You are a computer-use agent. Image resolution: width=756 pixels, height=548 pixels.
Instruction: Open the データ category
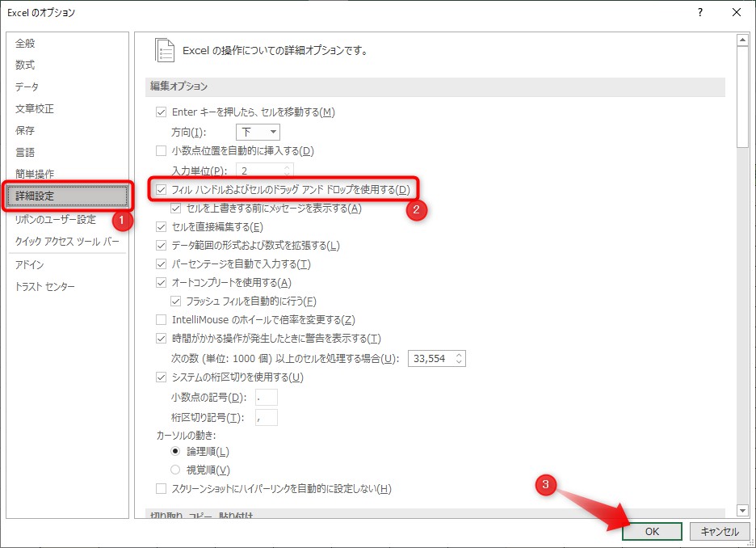(27, 86)
